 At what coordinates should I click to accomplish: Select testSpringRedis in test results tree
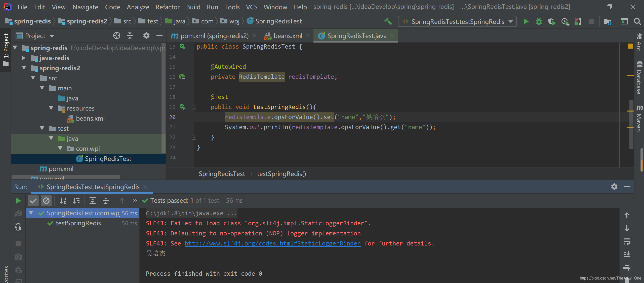point(78,223)
